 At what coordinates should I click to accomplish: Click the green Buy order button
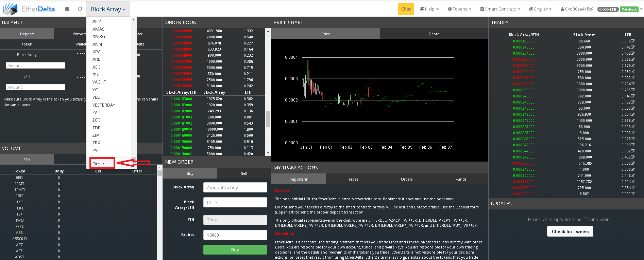235,249
